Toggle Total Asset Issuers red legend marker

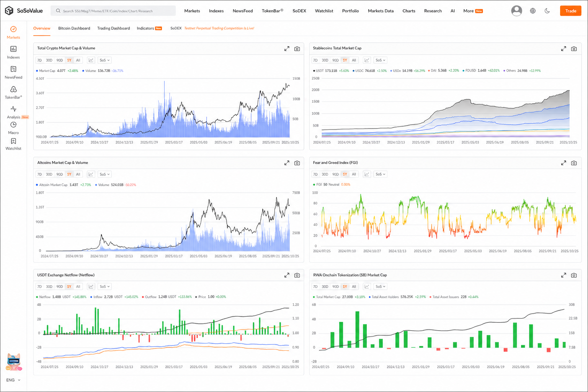point(430,297)
